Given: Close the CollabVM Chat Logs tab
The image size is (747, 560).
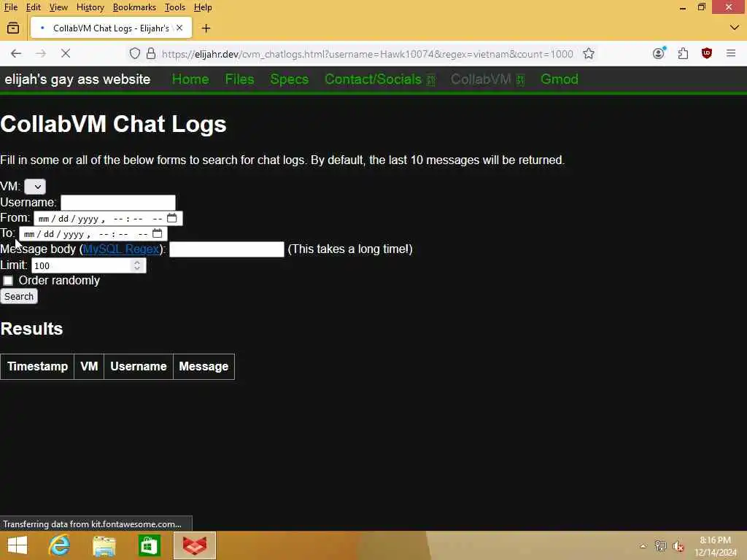Looking at the screenshot, I should click(179, 28).
